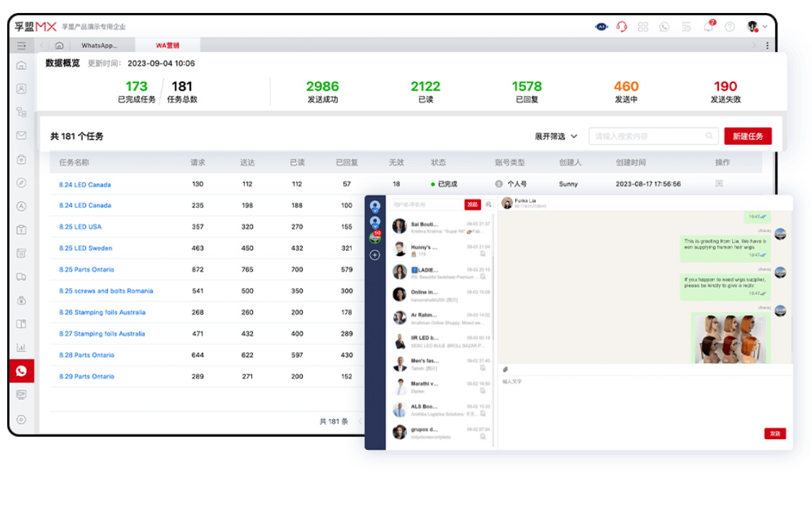Switch to the WhatsApp... tab
The height and width of the screenshot is (517, 812).
click(99, 45)
